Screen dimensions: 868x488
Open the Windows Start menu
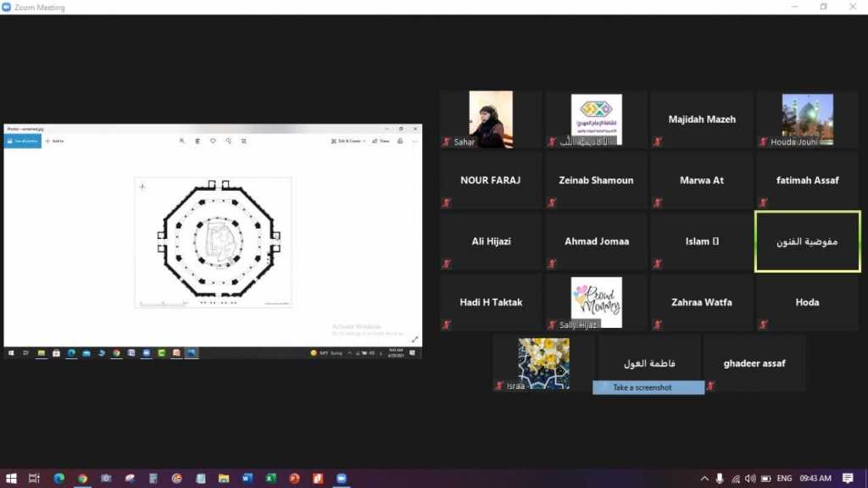[11, 479]
